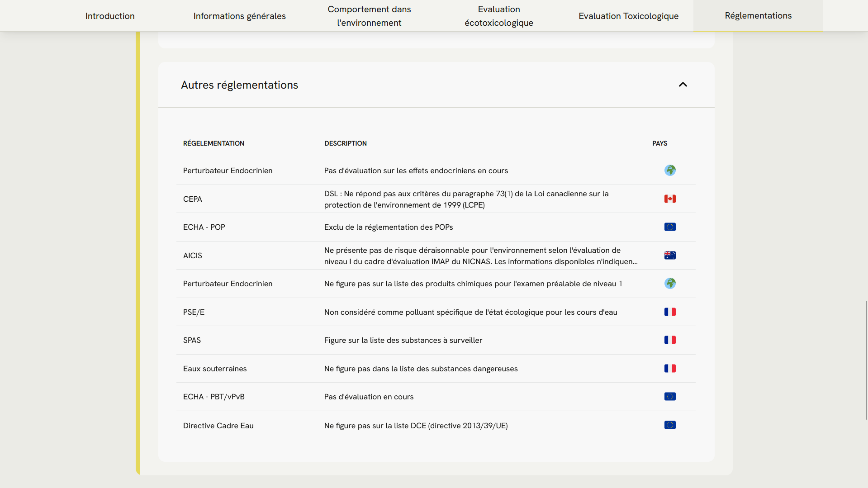868x488 pixels.
Task: Go to Comportement dans l'environnement tab
Action: 369,16
